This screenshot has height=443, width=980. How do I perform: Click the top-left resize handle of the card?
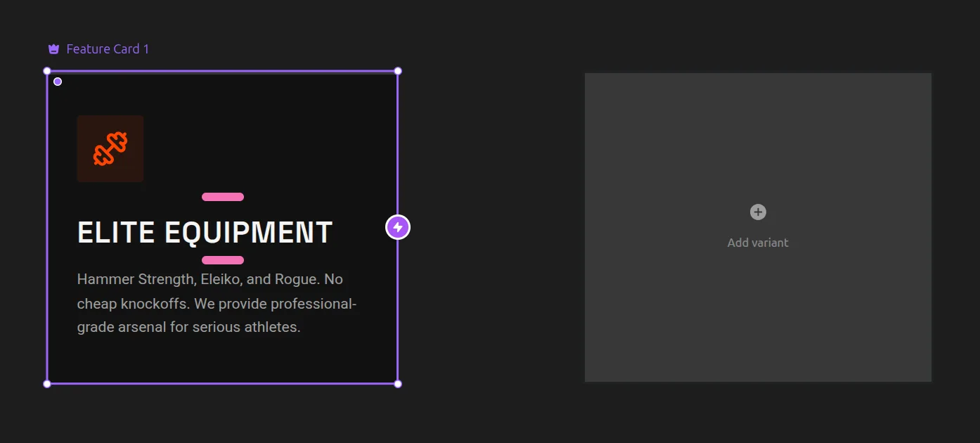tap(47, 71)
